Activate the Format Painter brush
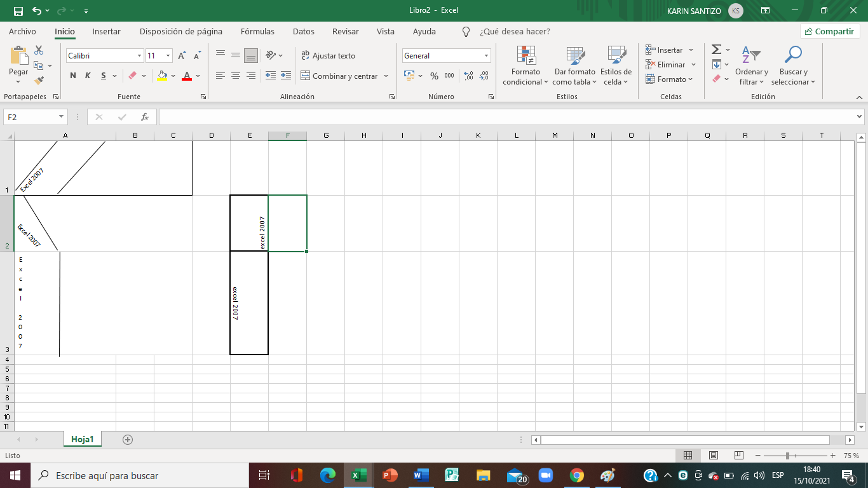 point(39,81)
